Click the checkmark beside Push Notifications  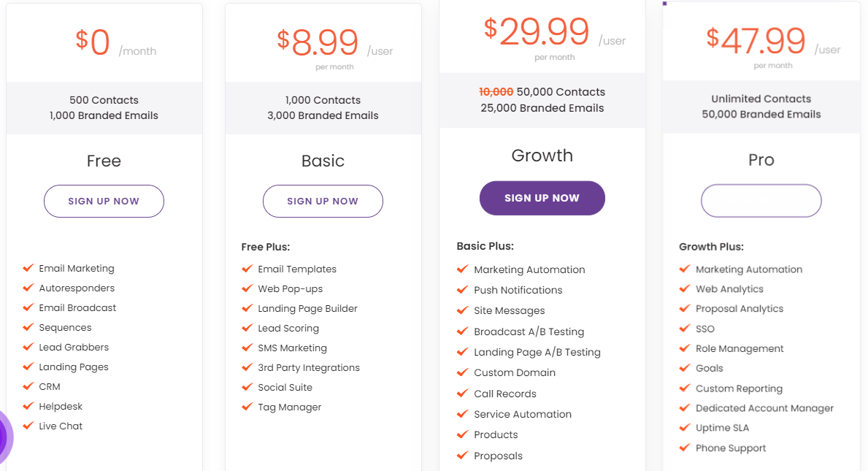coord(462,289)
